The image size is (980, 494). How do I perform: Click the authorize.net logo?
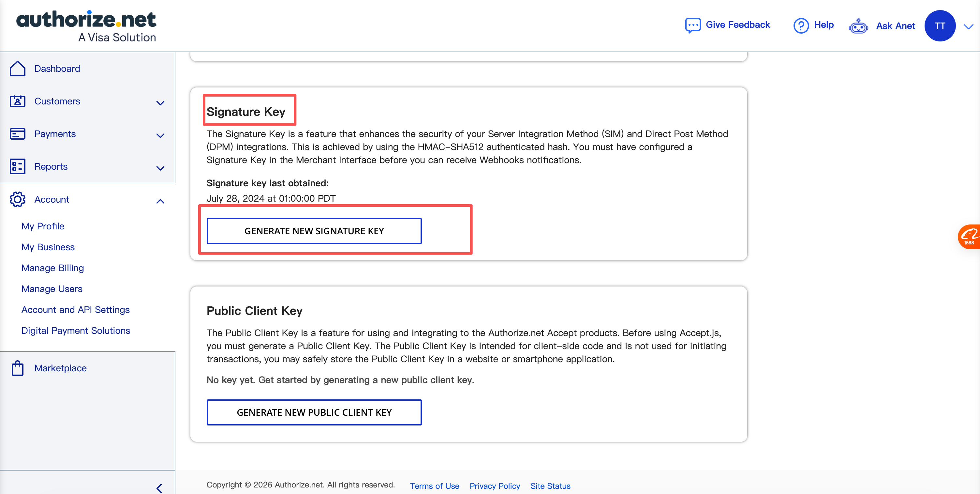pos(86,25)
